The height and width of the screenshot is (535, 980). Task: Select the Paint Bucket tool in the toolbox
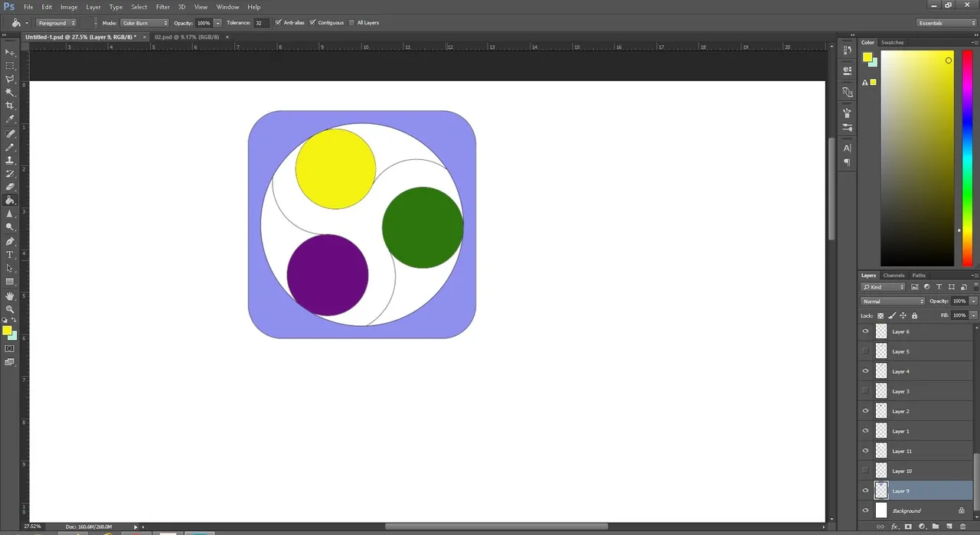[x=10, y=201]
